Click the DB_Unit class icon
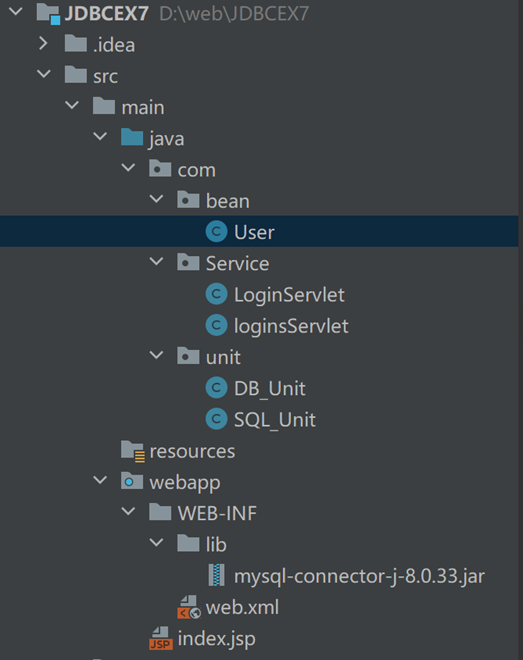Screen dimensions: 523x660 tap(216, 388)
